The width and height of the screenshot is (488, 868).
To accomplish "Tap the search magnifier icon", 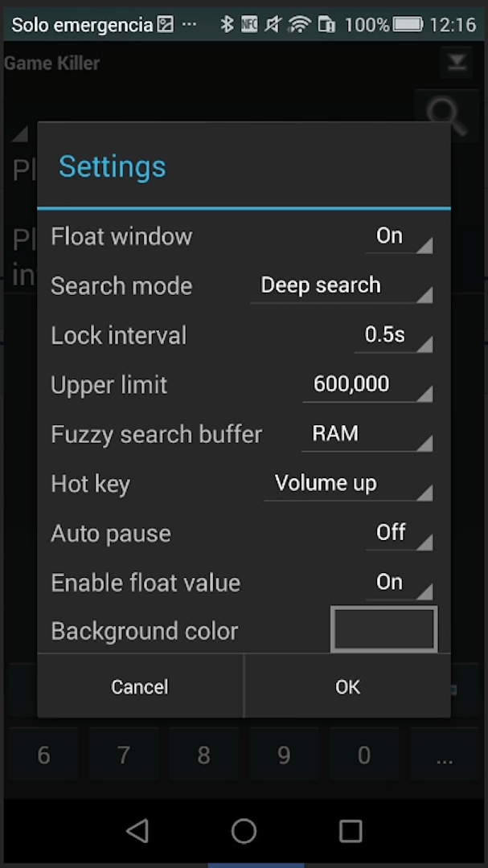I will (x=446, y=117).
